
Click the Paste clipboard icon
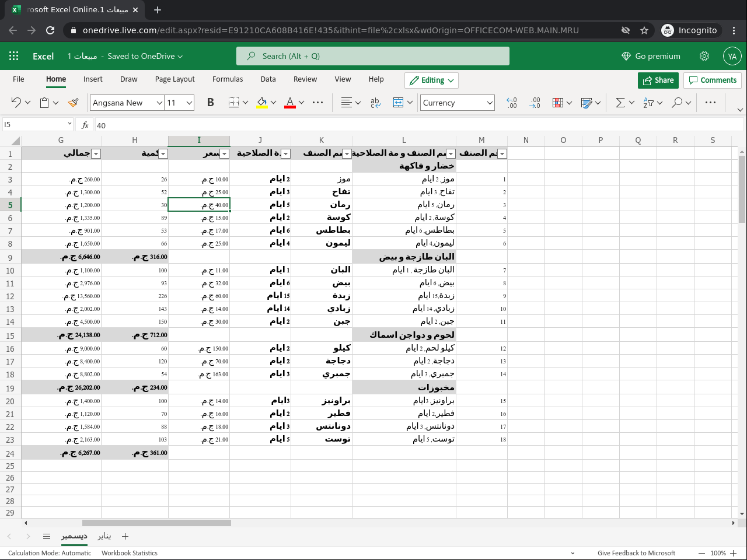point(44,103)
